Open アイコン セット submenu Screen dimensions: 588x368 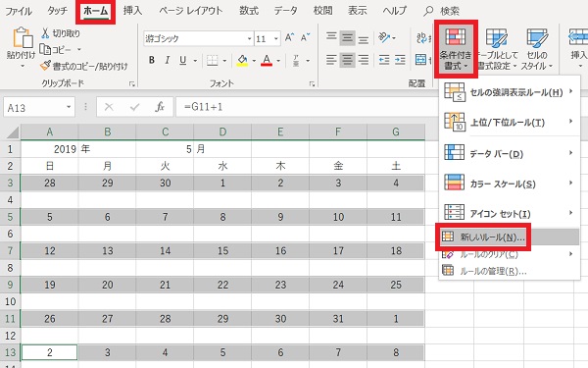point(510,213)
